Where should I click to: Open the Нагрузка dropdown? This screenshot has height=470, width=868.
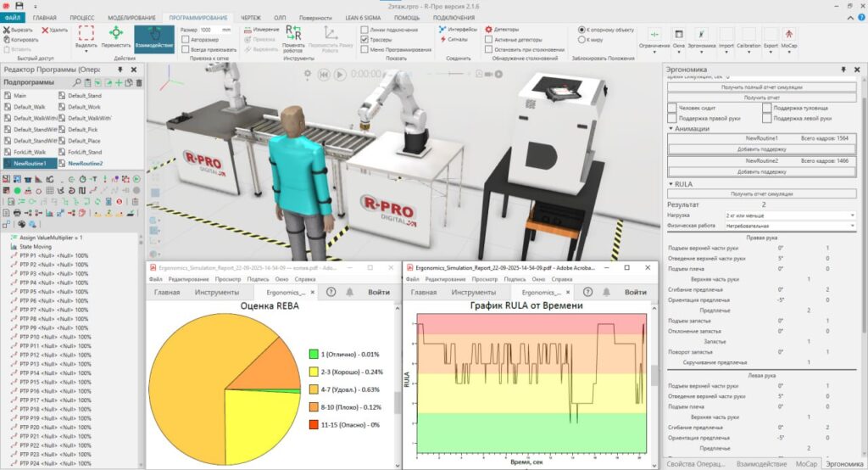[790, 215]
